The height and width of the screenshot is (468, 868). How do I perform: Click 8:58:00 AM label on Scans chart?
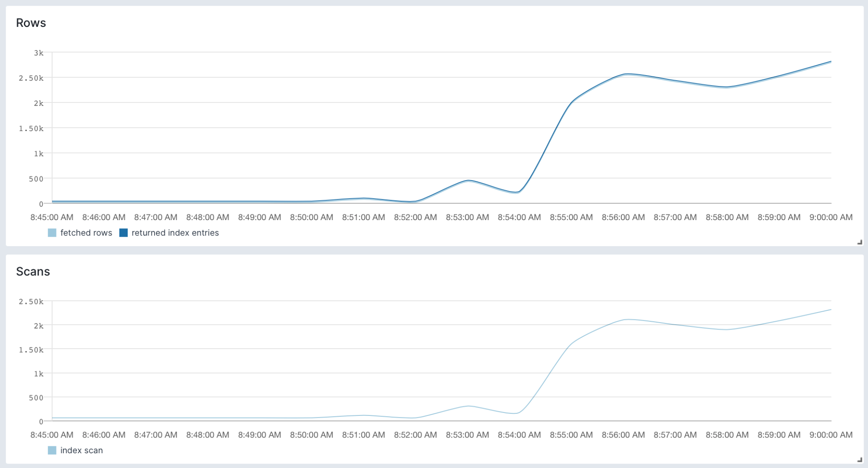tap(727, 435)
